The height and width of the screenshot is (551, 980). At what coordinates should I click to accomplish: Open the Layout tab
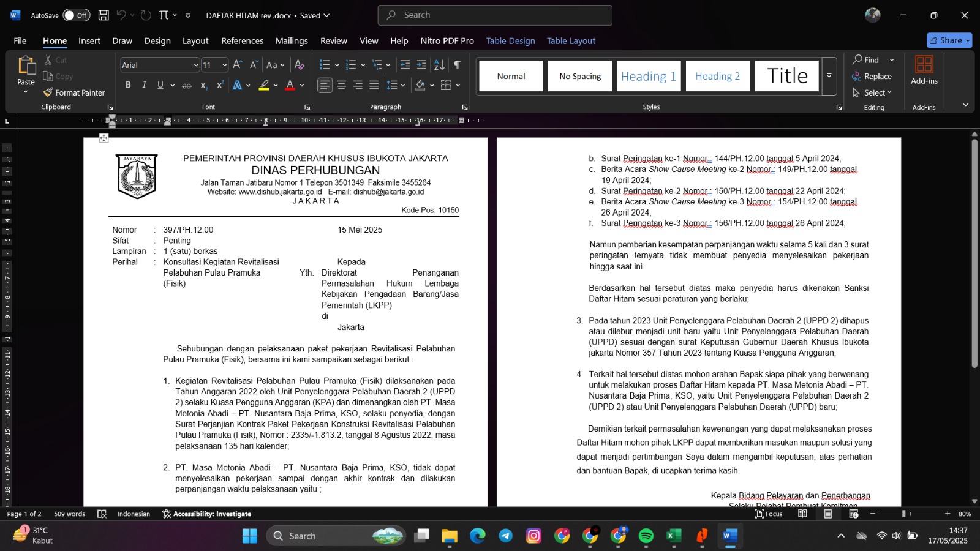[195, 41]
